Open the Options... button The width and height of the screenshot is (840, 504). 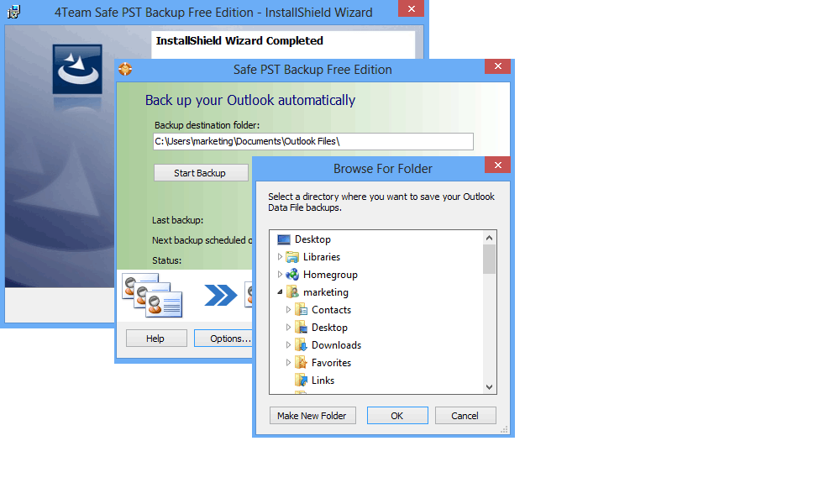[223, 339]
